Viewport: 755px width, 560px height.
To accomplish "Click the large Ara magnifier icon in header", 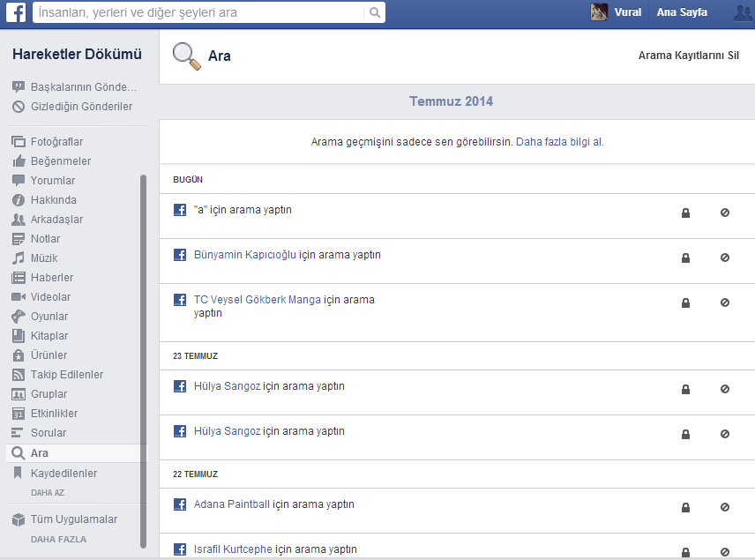I will [x=186, y=56].
